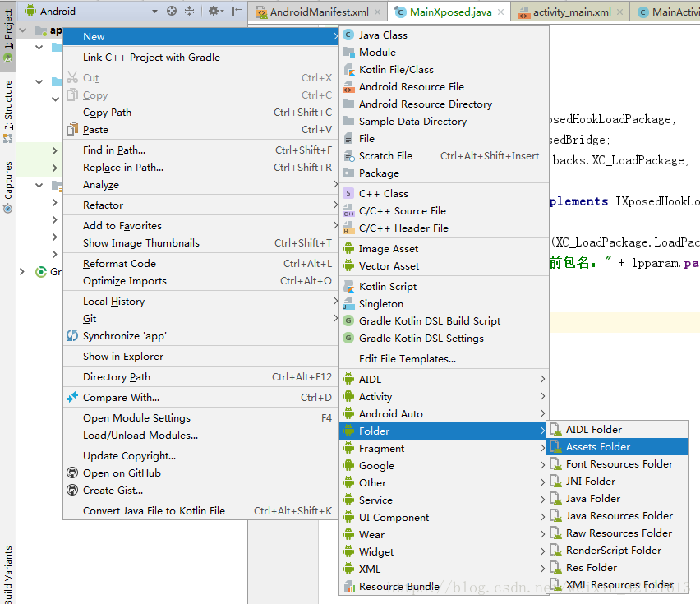This screenshot has width=700, height=604.
Task: Open the AIDL submenu
Action: pos(444,379)
